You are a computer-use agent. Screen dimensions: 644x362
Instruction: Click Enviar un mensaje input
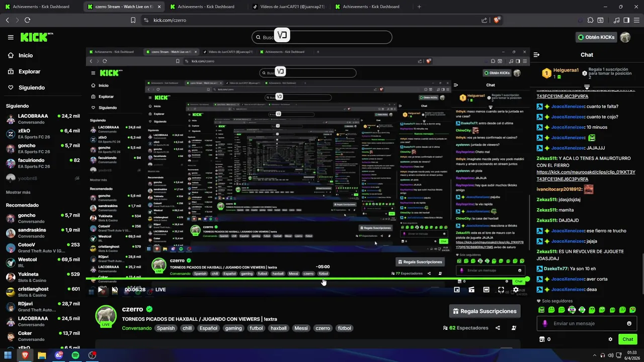(586, 323)
